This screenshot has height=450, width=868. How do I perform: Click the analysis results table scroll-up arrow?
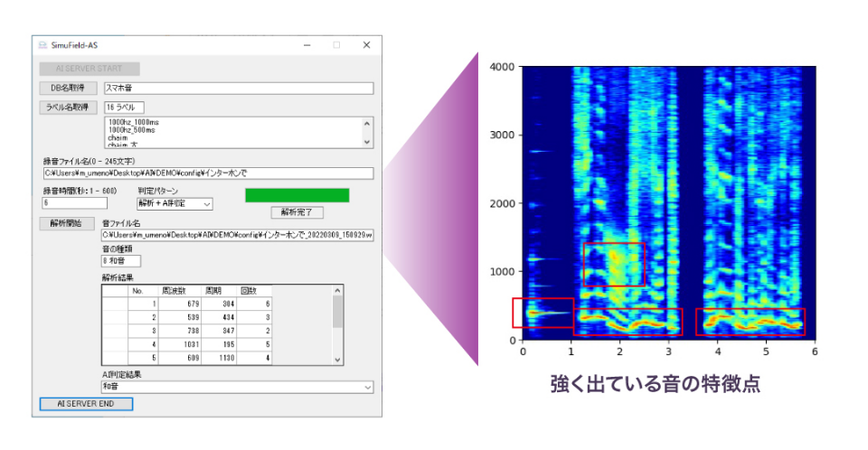pos(337,291)
